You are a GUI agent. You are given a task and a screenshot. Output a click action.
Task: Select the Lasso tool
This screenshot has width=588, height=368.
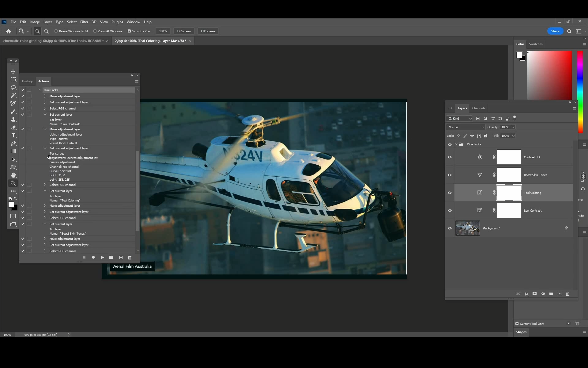pyautogui.click(x=13, y=88)
